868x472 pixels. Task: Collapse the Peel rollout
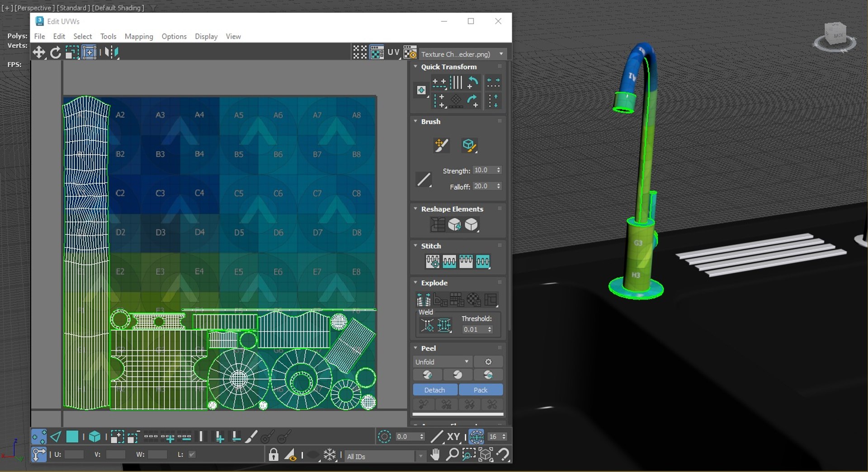point(415,348)
